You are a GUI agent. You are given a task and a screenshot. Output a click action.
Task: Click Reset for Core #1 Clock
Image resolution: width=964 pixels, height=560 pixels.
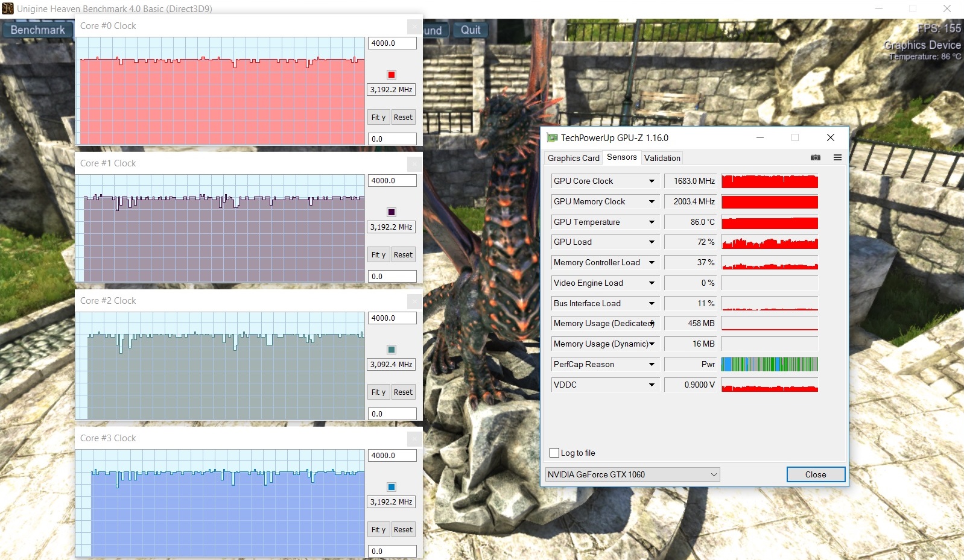pyautogui.click(x=403, y=254)
